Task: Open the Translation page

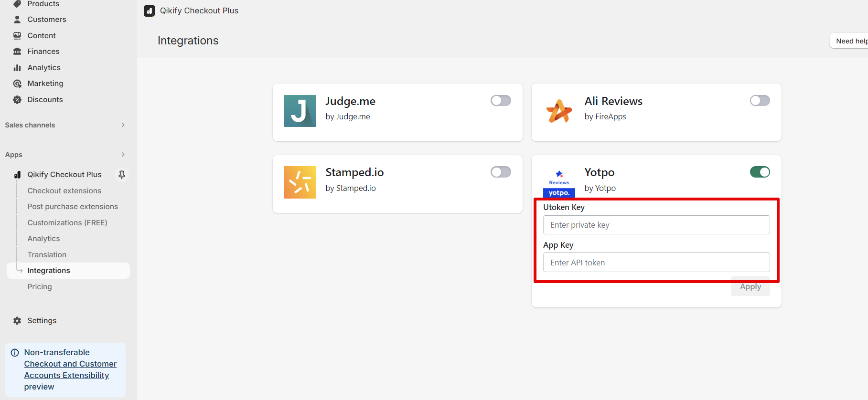Action: (47, 255)
